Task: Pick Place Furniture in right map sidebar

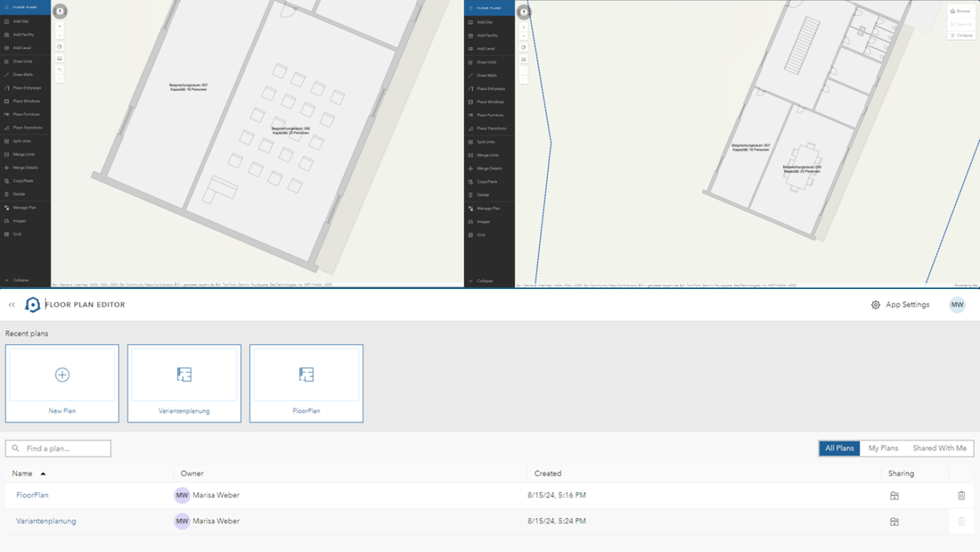Action: click(x=489, y=115)
